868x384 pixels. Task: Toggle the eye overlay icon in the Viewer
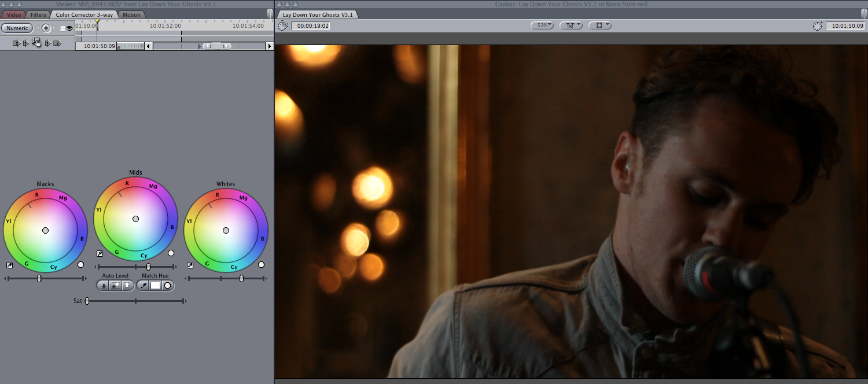[69, 28]
